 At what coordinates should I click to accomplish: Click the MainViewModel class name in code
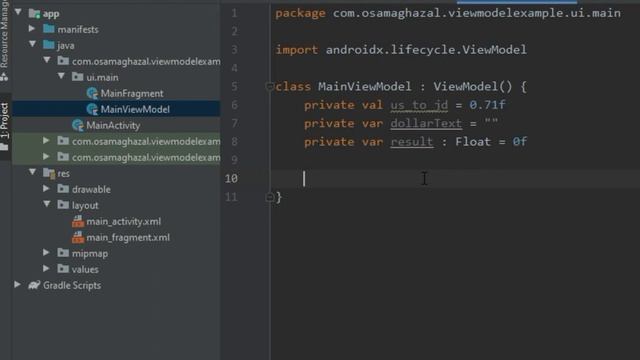pyautogui.click(x=364, y=87)
